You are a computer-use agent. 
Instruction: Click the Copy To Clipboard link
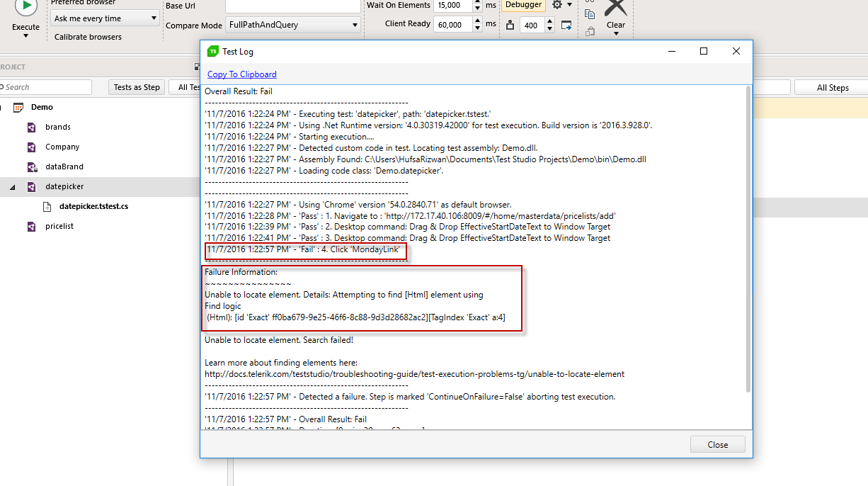point(241,74)
